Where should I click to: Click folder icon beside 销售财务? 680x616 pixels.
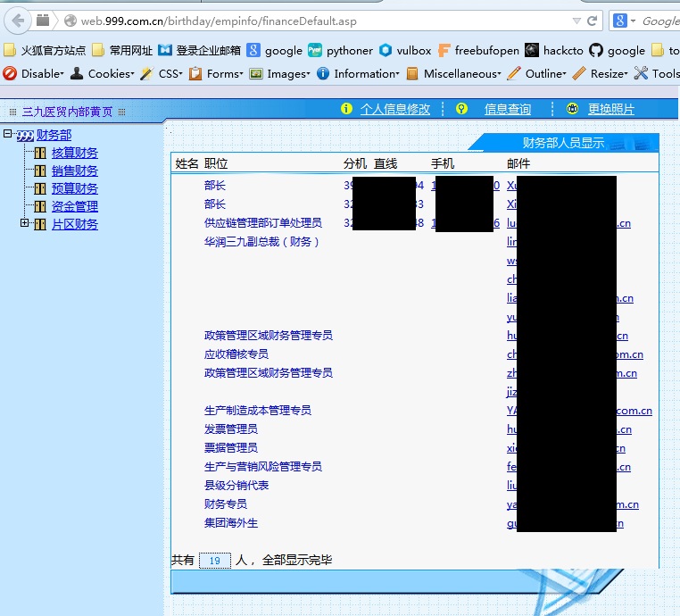click(x=40, y=171)
